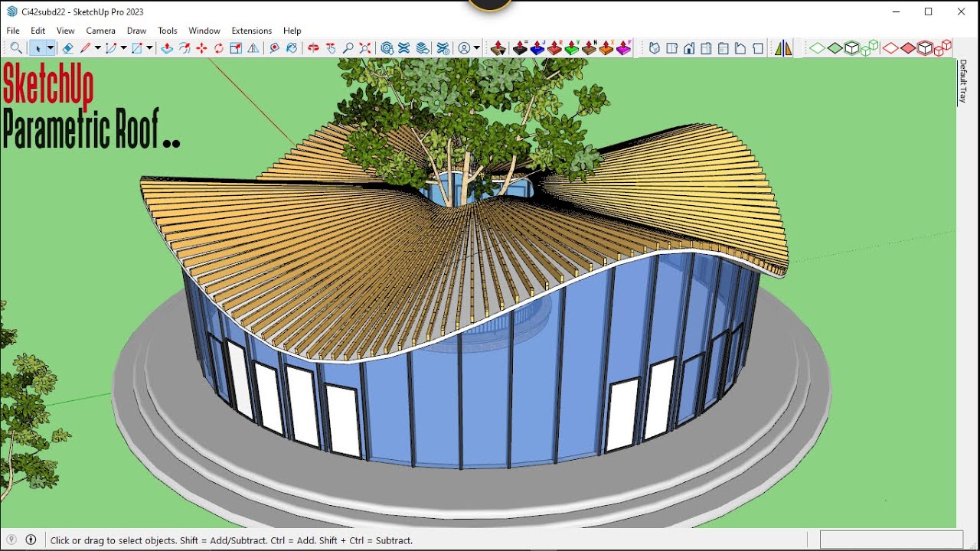Click the green outlined diamond icon
Screen dimensions: 980x551
click(818, 48)
